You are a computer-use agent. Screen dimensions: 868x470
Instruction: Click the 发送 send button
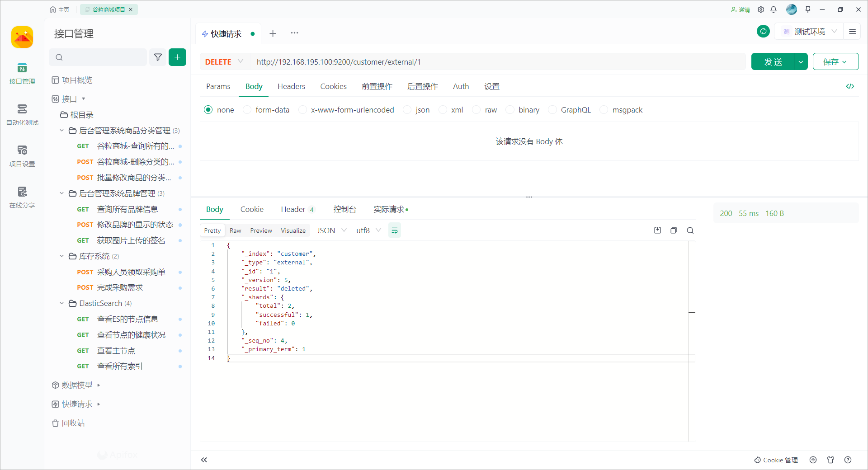(773, 62)
